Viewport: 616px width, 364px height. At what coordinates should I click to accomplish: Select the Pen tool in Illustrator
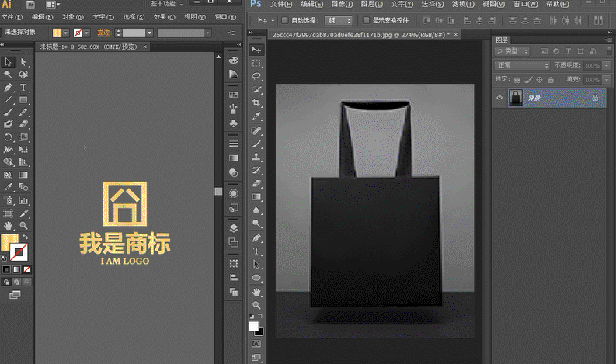[x=8, y=88]
